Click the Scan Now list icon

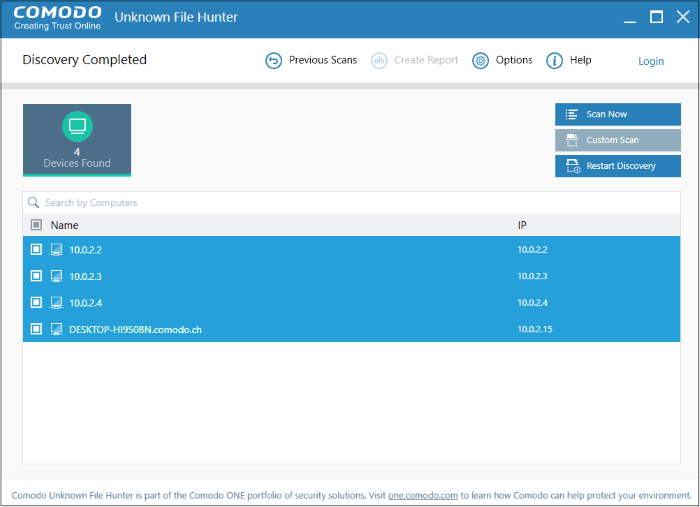tap(571, 114)
